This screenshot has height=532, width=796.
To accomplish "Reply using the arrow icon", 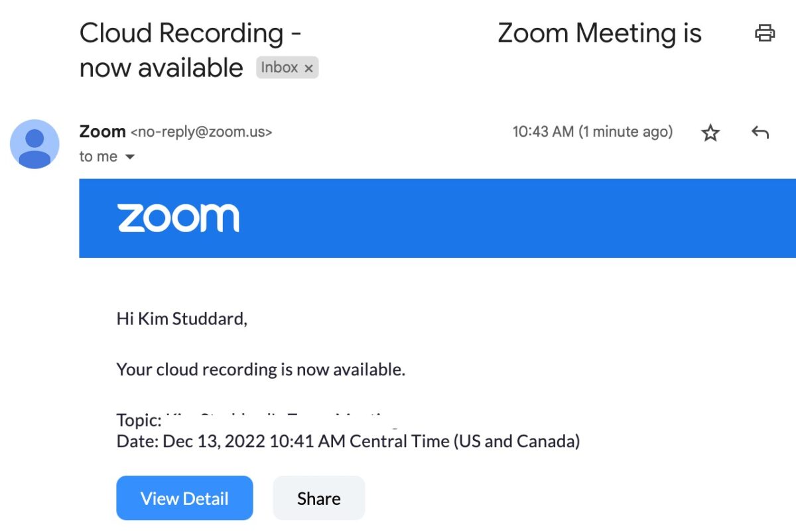I will (760, 133).
